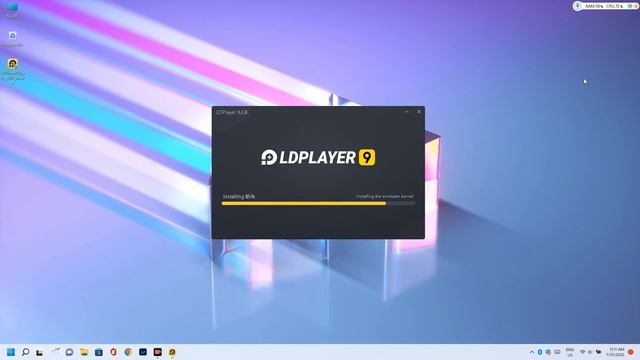Open the Chat taskbar icon
The height and width of the screenshot is (360, 640).
click(x=69, y=352)
